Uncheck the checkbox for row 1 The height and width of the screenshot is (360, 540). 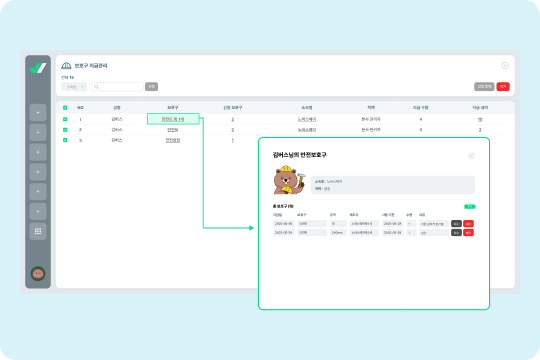tap(65, 119)
